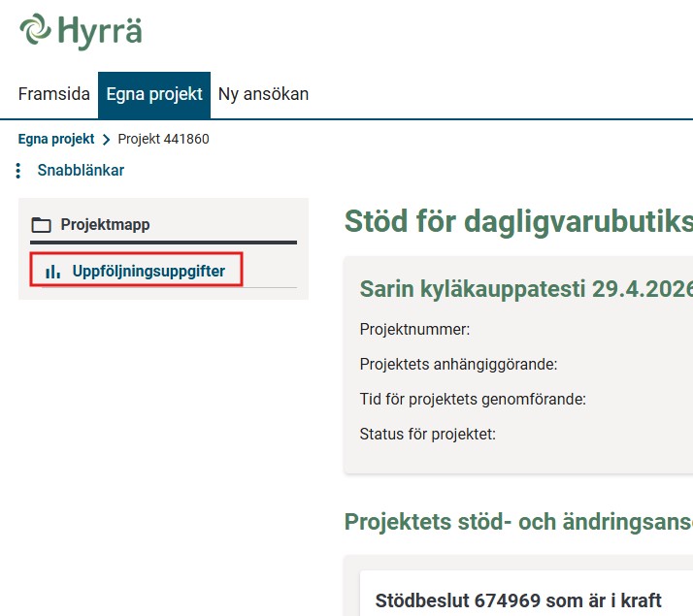This screenshot has height=616, width=693.
Task: Click the Stödbeslut 674969 som är i kraft card
Action: 526,593
